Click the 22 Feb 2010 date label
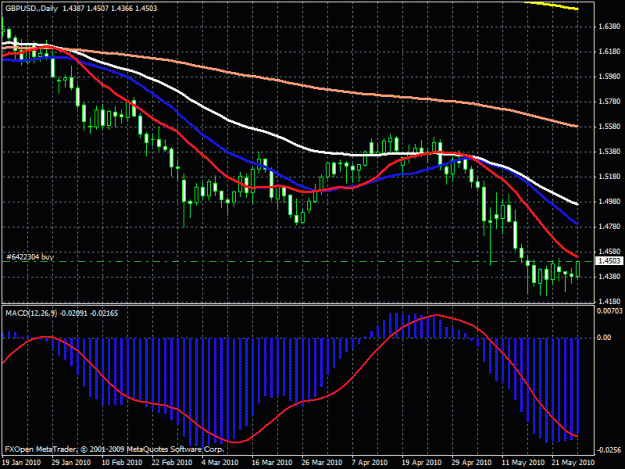This screenshot has height=469, width=625. (x=172, y=463)
